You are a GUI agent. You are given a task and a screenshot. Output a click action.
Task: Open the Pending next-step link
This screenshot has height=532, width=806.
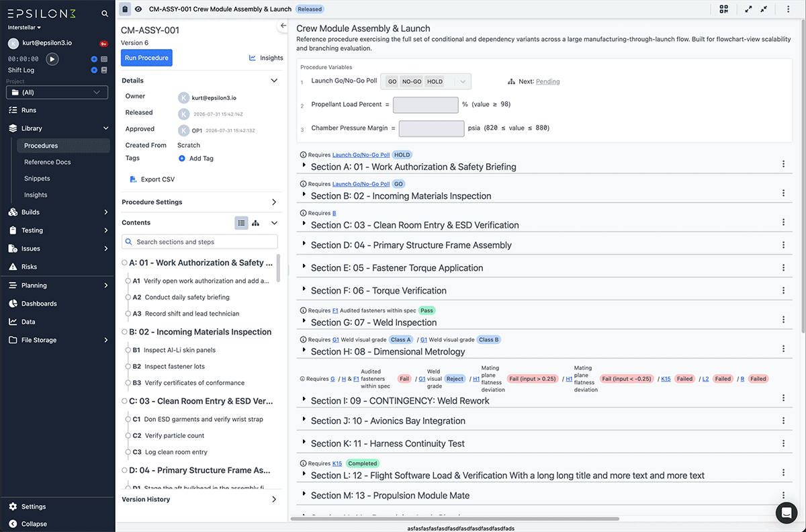click(547, 82)
